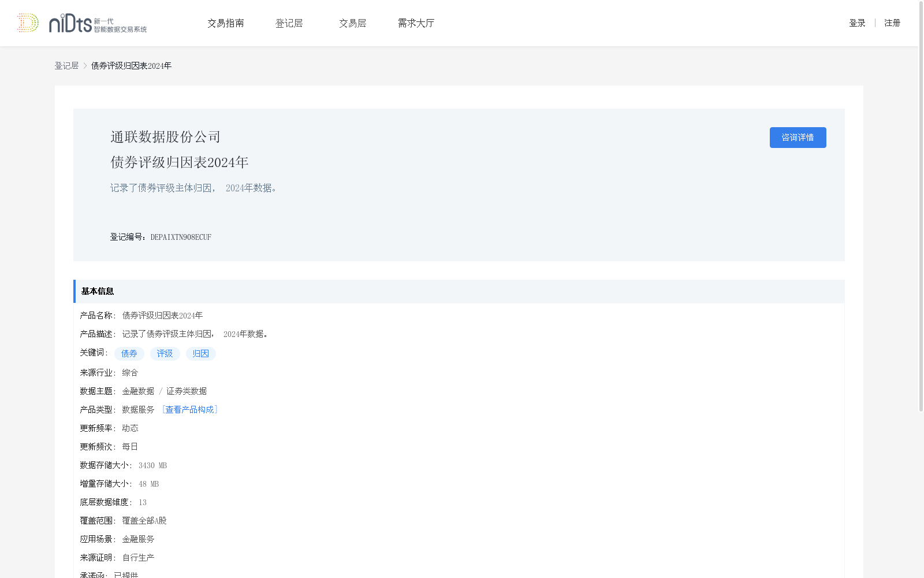Open the 登记层 nav menu
The width and height of the screenshot is (924, 578).
point(289,23)
